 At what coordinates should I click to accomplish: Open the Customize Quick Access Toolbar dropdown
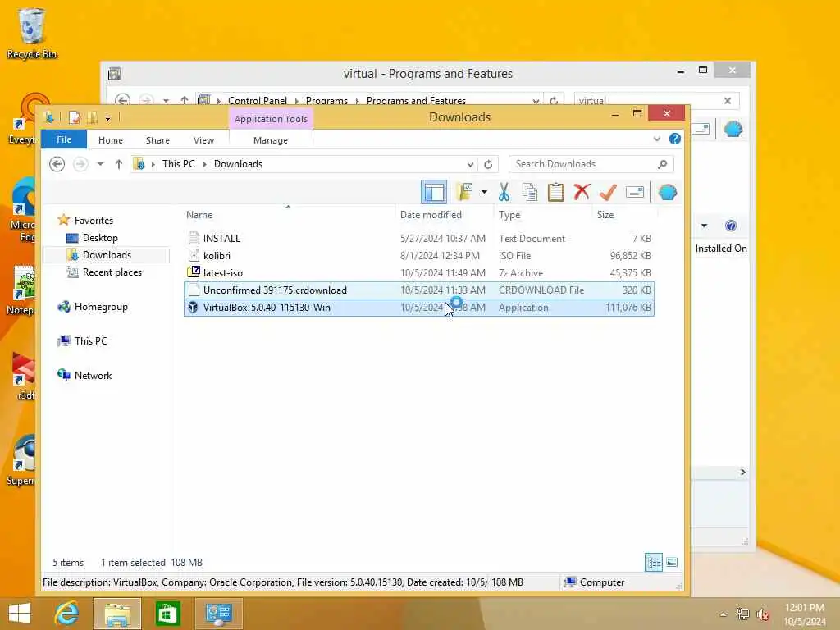107,118
